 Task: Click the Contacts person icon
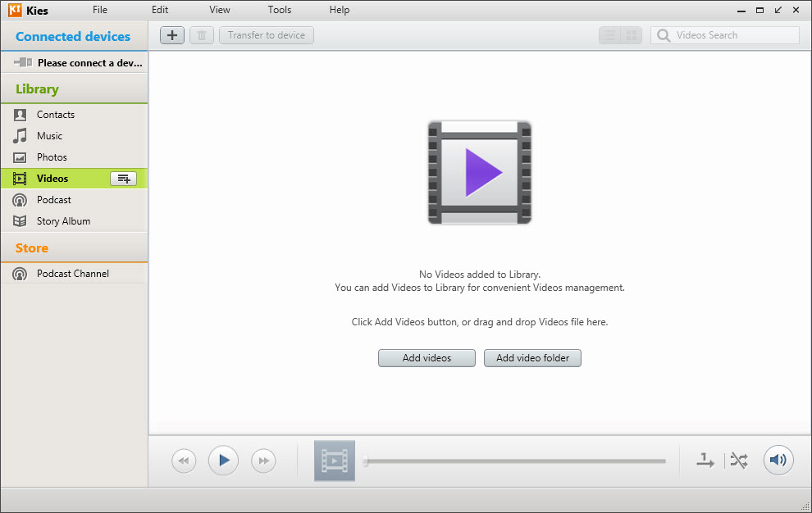tap(20, 115)
